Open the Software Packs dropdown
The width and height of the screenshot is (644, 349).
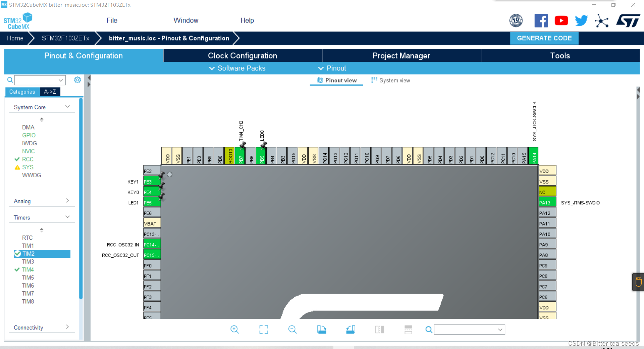pos(237,68)
